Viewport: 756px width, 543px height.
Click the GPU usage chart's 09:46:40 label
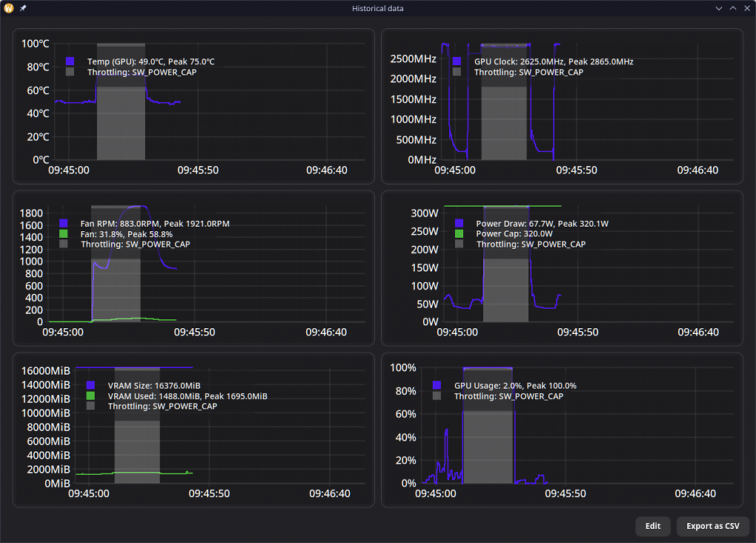point(695,493)
